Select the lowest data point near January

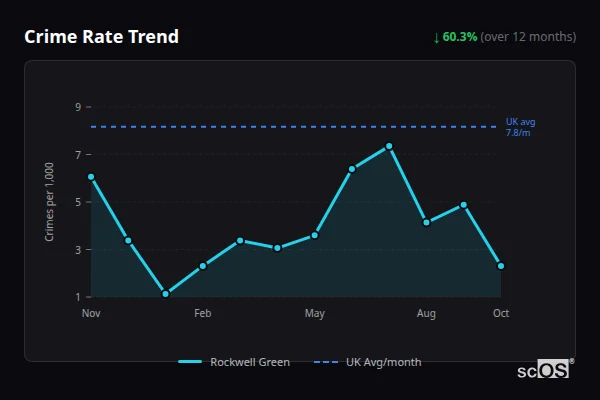tap(166, 294)
